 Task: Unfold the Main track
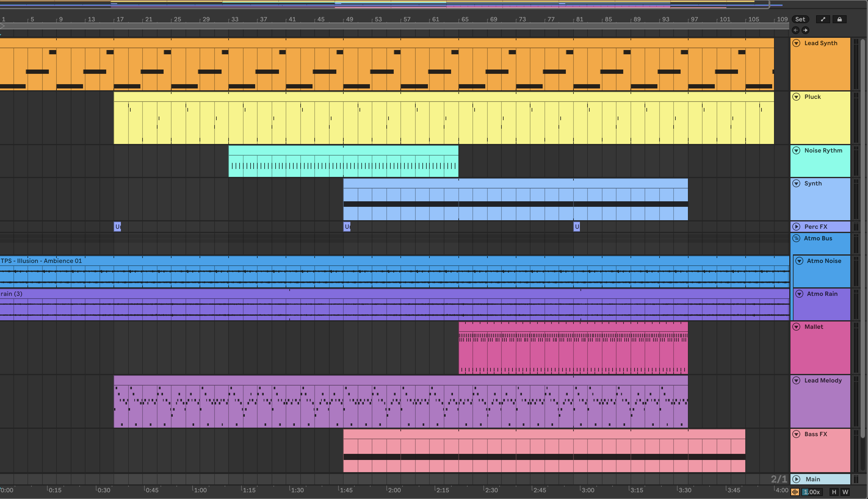796,479
